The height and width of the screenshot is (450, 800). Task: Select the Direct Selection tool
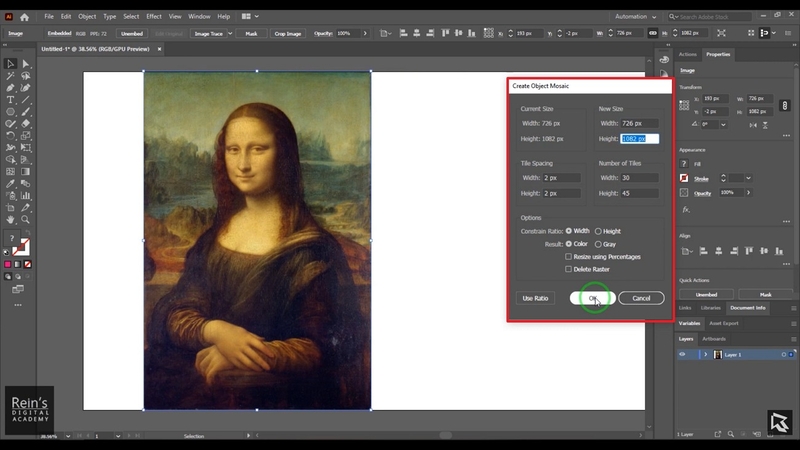[24, 64]
